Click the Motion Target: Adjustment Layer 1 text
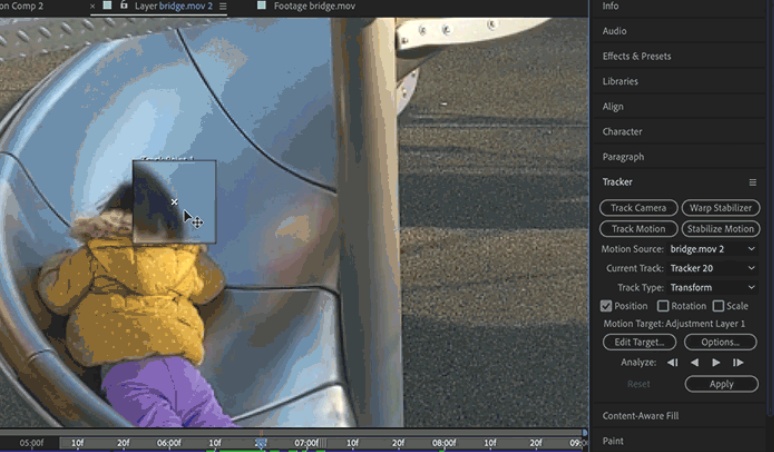Screen dimensions: 774x452 pyautogui.click(x=674, y=324)
